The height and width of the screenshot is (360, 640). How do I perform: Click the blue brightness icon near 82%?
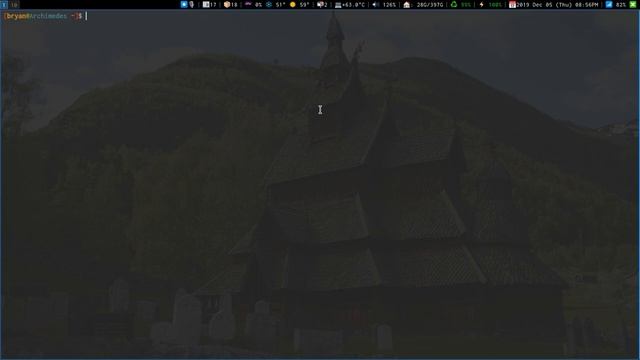pos(609,4)
